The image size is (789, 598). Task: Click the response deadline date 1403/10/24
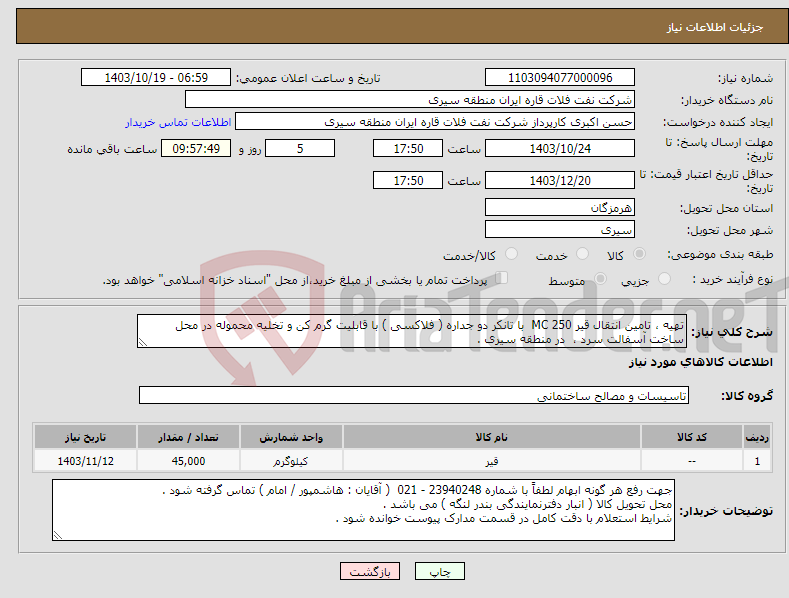560,148
